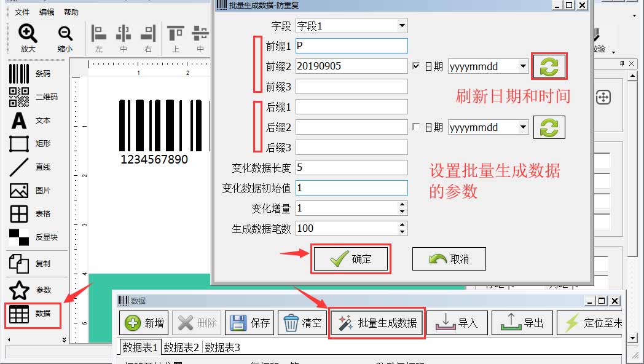644x364 pixels.
Task: Refresh the date for 前缀2
Action: (549, 66)
